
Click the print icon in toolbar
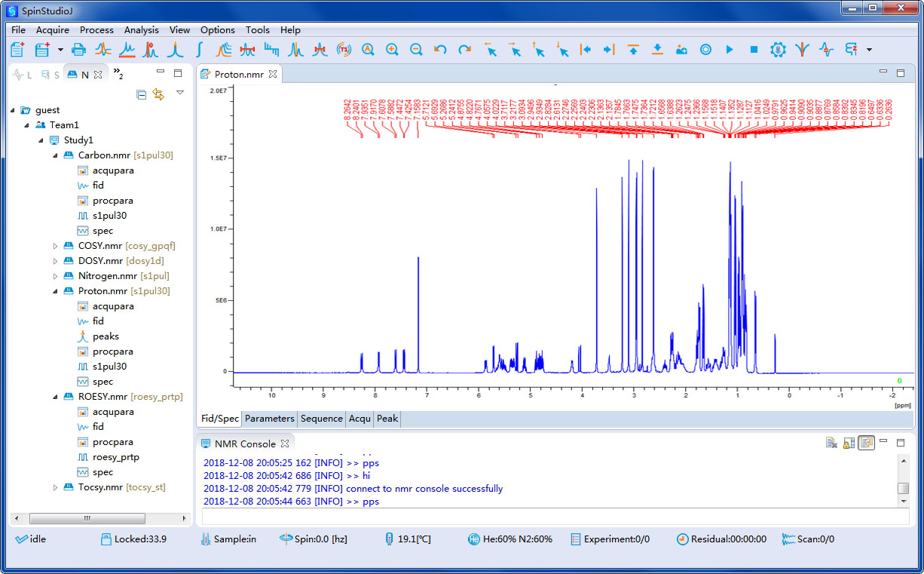tap(78, 50)
